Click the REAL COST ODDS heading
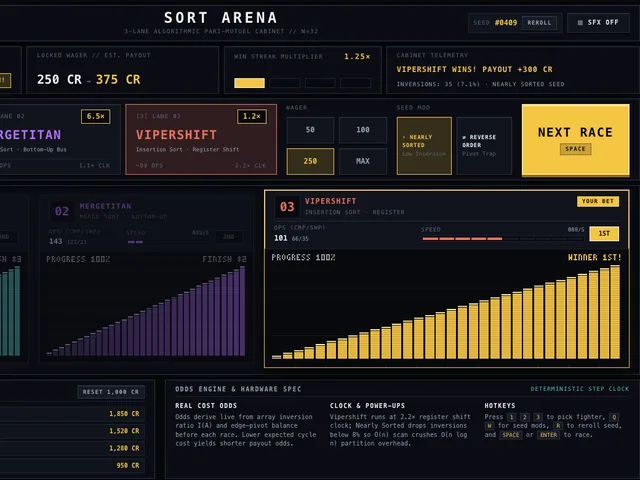The height and width of the screenshot is (480, 640). pyautogui.click(x=206, y=406)
